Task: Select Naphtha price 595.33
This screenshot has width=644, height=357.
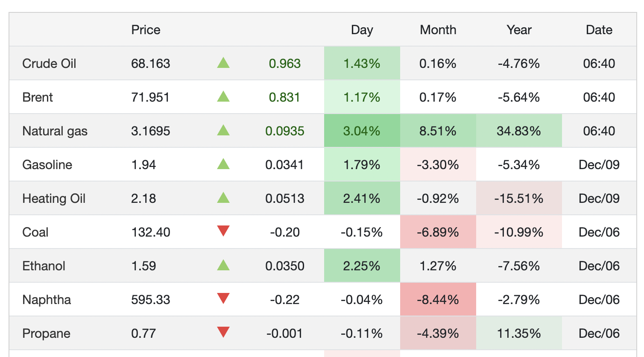Action: point(150,300)
